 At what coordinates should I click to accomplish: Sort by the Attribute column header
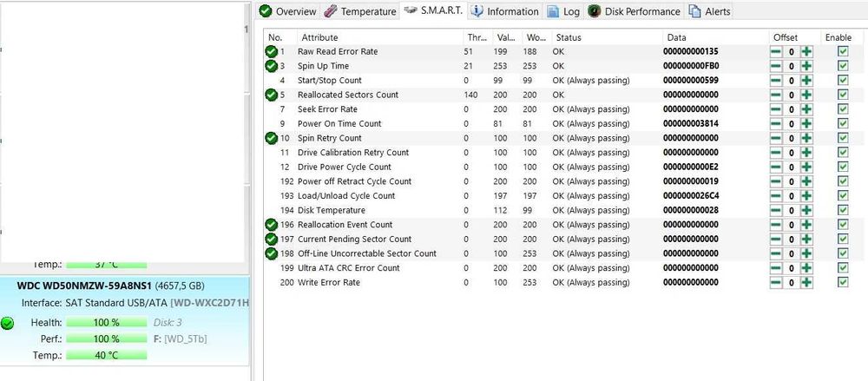pos(379,37)
